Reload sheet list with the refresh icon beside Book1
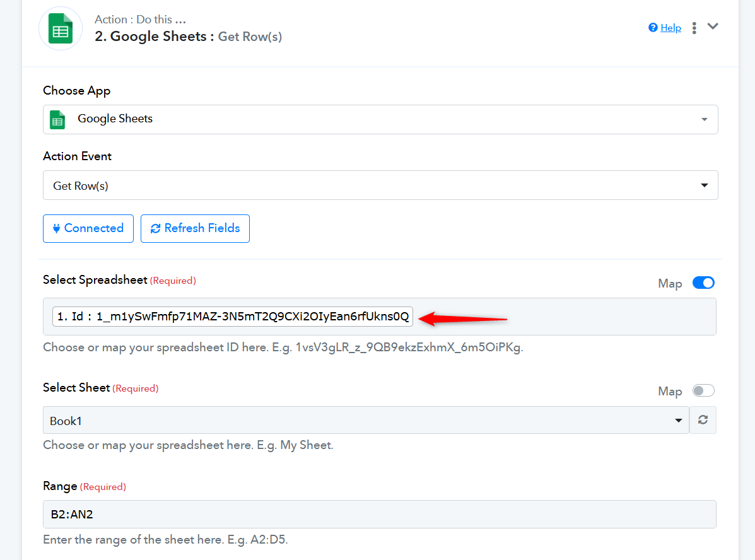The height and width of the screenshot is (560, 755). point(703,420)
